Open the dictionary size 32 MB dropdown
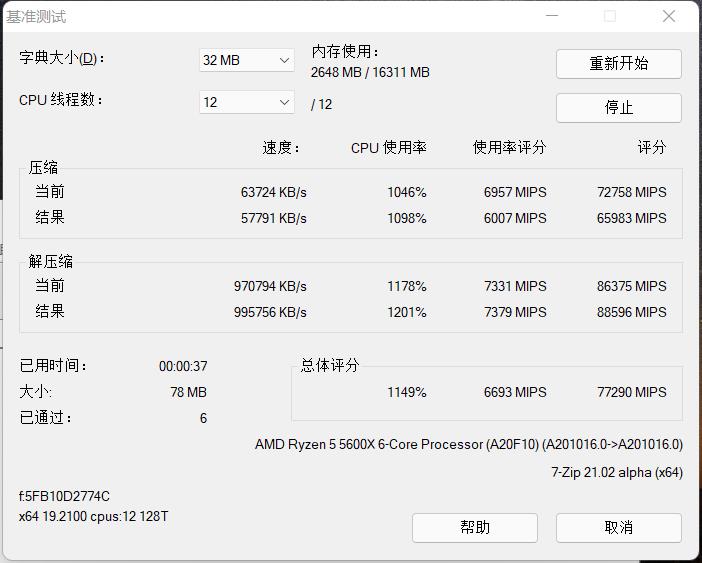 coord(247,60)
